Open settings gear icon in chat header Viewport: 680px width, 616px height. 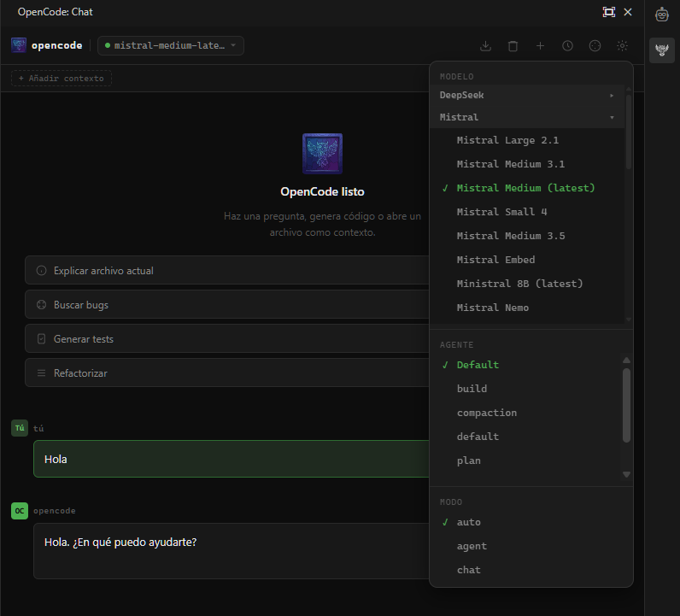click(x=622, y=46)
